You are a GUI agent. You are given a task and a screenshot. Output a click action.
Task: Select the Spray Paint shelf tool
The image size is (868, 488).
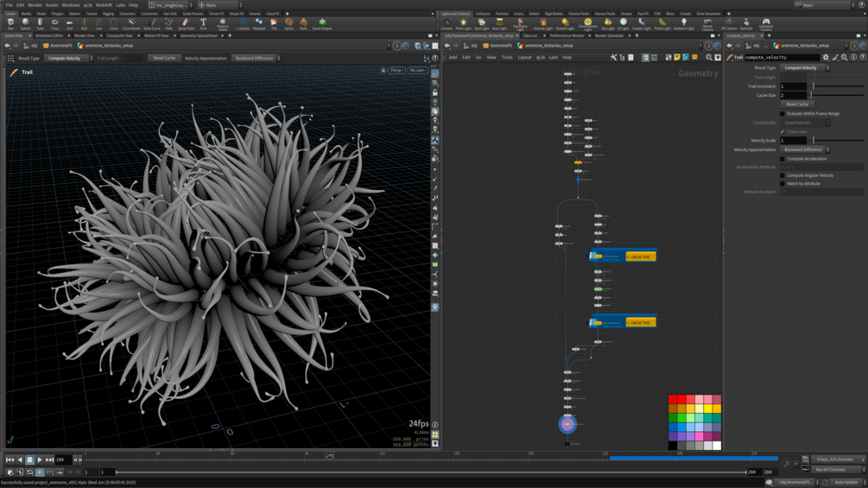click(186, 23)
